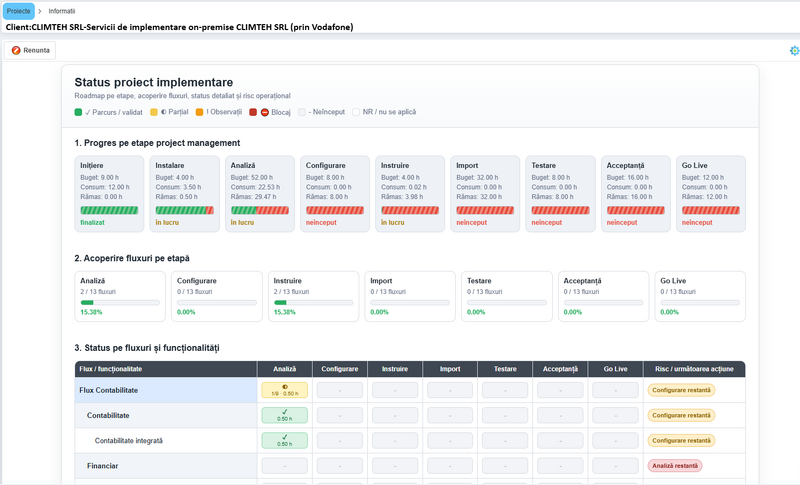The height and width of the screenshot is (485, 800).
Task: Click 'Configurare restantă' badge for Contabilitate row
Action: [x=681, y=415]
